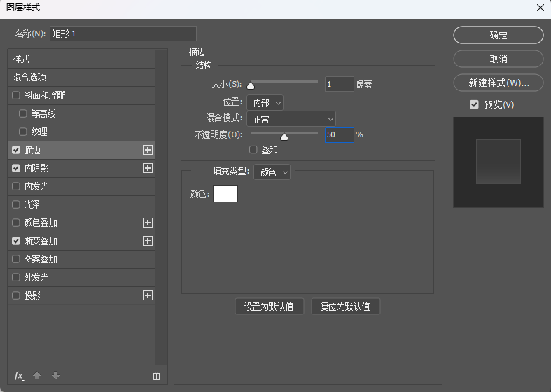Click the plus icon beside 颜色叠加

pos(148,223)
